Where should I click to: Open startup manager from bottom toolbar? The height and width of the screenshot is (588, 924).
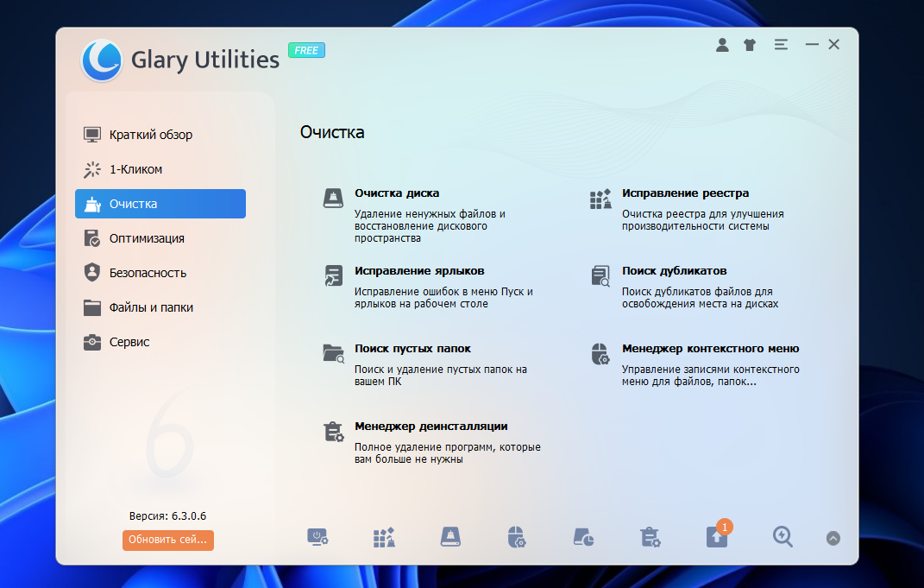[x=317, y=537]
